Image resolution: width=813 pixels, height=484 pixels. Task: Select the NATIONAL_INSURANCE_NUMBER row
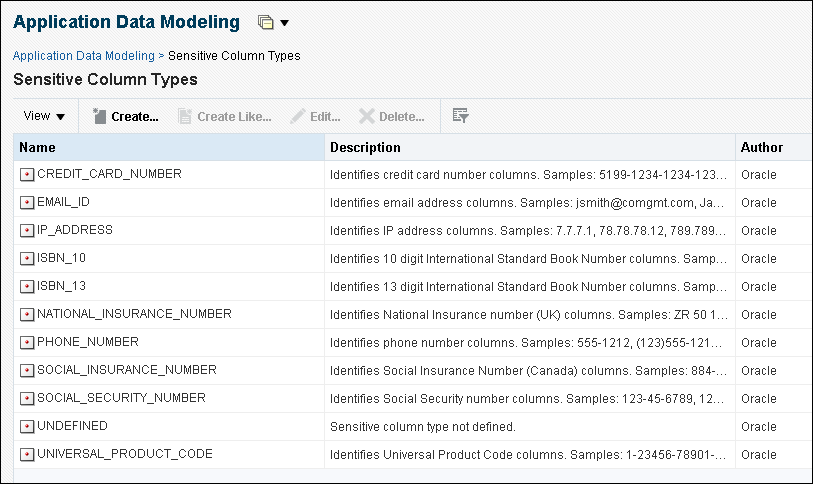(134, 314)
